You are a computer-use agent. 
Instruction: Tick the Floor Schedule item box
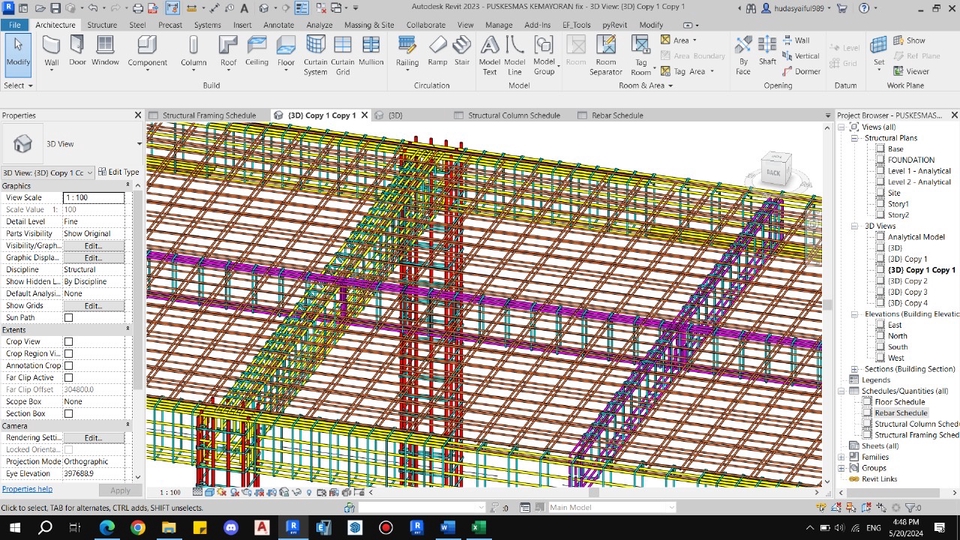867,402
